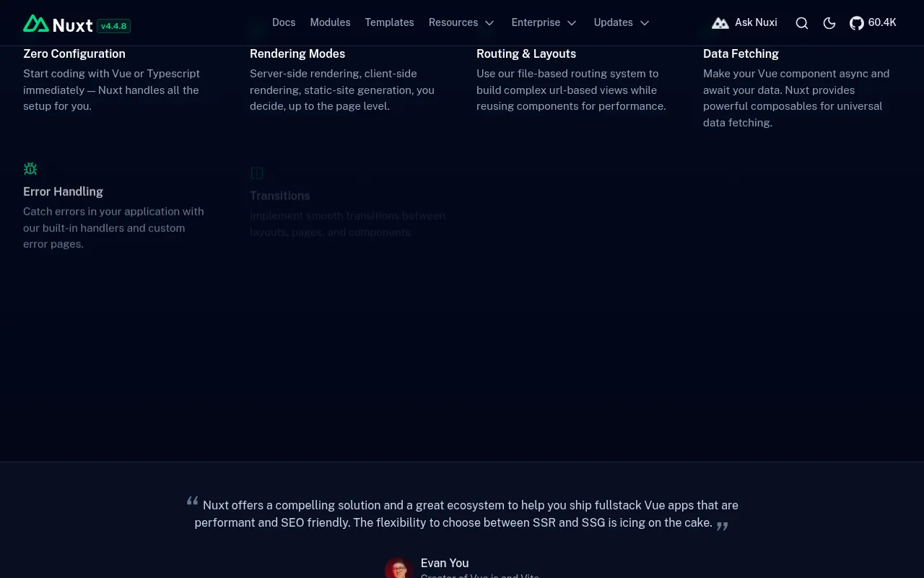Viewport: 924px width, 578px height.
Task: Open the Docs menu item
Action: pyautogui.click(x=284, y=22)
